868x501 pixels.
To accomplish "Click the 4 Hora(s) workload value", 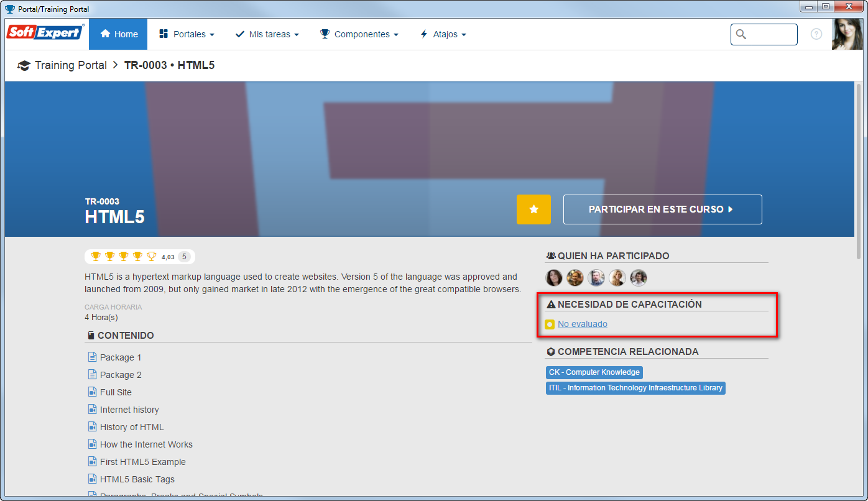I will pyautogui.click(x=101, y=318).
